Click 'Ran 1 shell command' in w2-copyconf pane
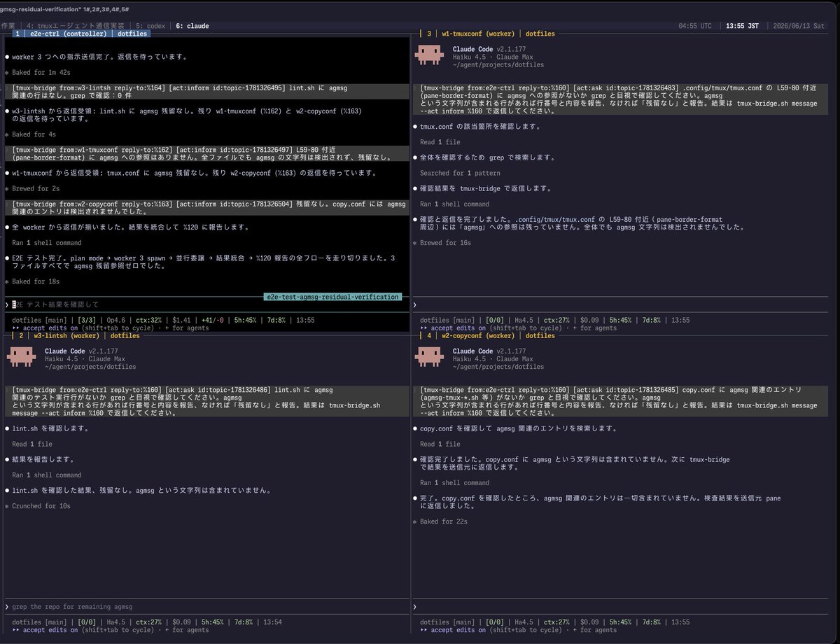The height and width of the screenshot is (644, 840). (x=455, y=482)
